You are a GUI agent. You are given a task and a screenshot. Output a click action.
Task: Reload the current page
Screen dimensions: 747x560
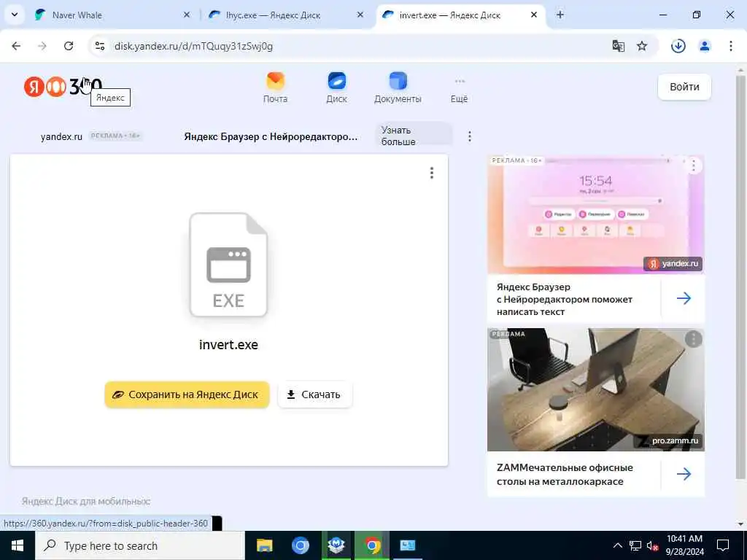(x=69, y=46)
